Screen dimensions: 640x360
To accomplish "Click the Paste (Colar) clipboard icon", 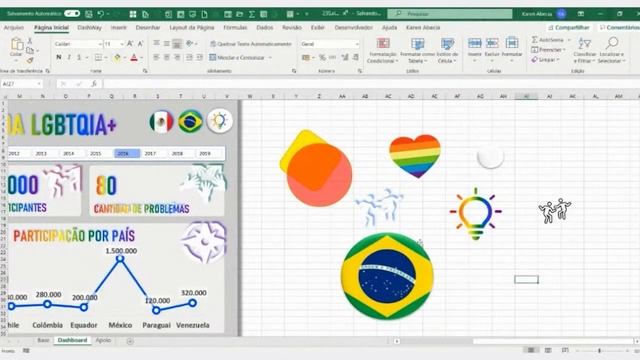I will (x=17, y=44).
